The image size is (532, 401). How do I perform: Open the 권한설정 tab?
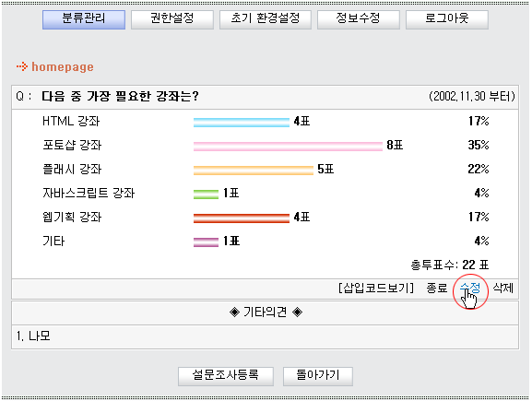[x=172, y=19]
